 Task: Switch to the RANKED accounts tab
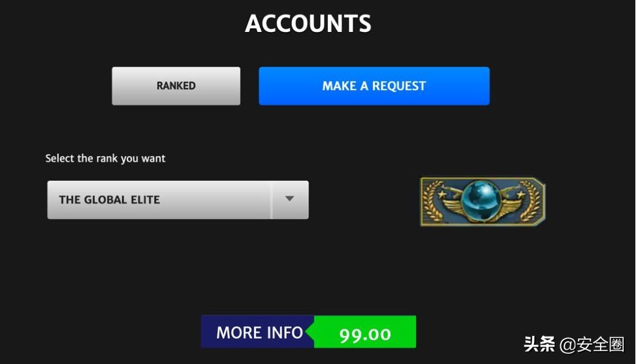pyautogui.click(x=176, y=86)
